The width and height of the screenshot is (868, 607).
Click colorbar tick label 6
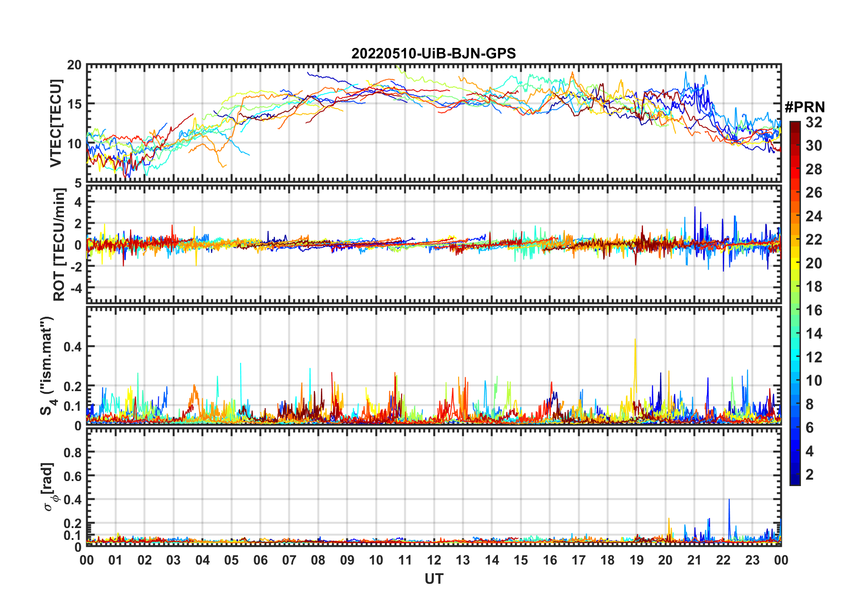point(810,428)
